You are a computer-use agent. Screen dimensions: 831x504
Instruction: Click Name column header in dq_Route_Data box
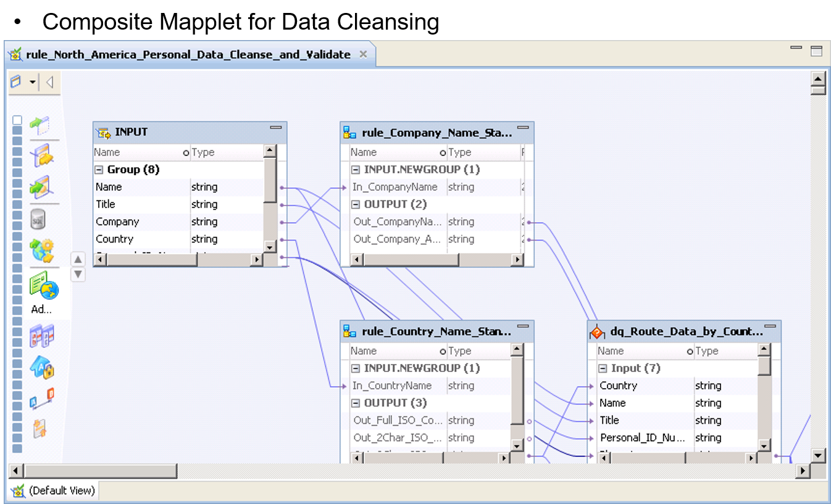(x=645, y=351)
